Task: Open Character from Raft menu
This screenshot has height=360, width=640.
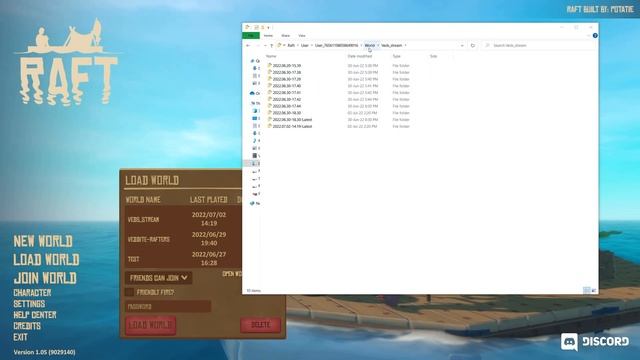Action: click(x=32, y=293)
